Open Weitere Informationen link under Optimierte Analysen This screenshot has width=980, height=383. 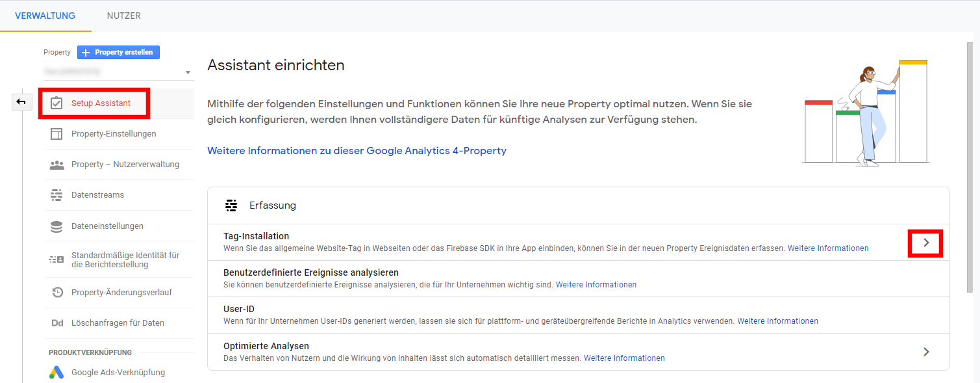coord(624,358)
